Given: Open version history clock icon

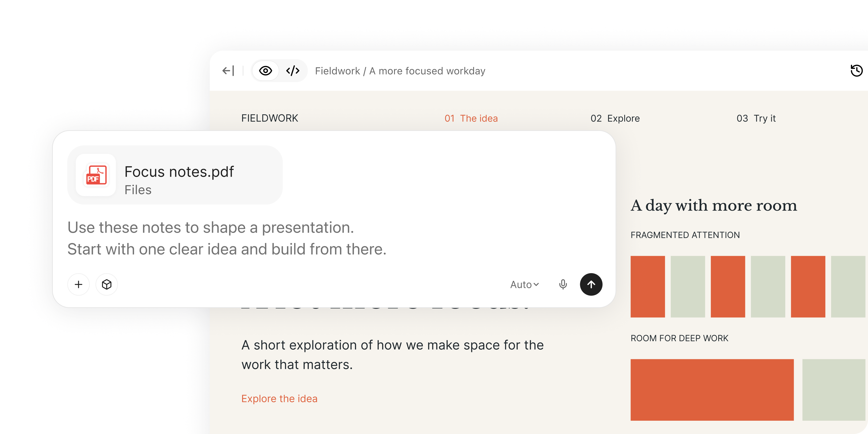Looking at the screenshot, I should (x=856, y=71).
